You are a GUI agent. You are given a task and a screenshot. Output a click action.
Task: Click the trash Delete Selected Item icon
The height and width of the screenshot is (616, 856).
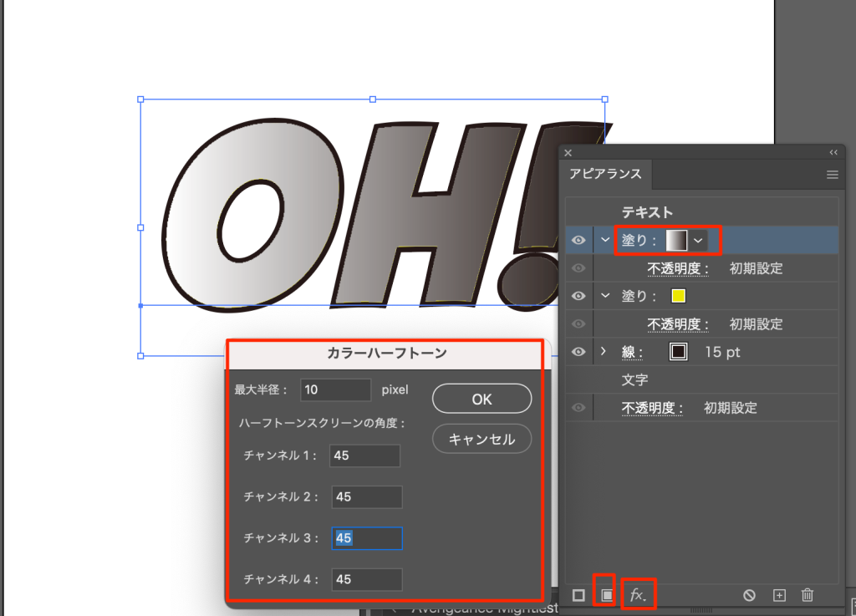(808, 595)
